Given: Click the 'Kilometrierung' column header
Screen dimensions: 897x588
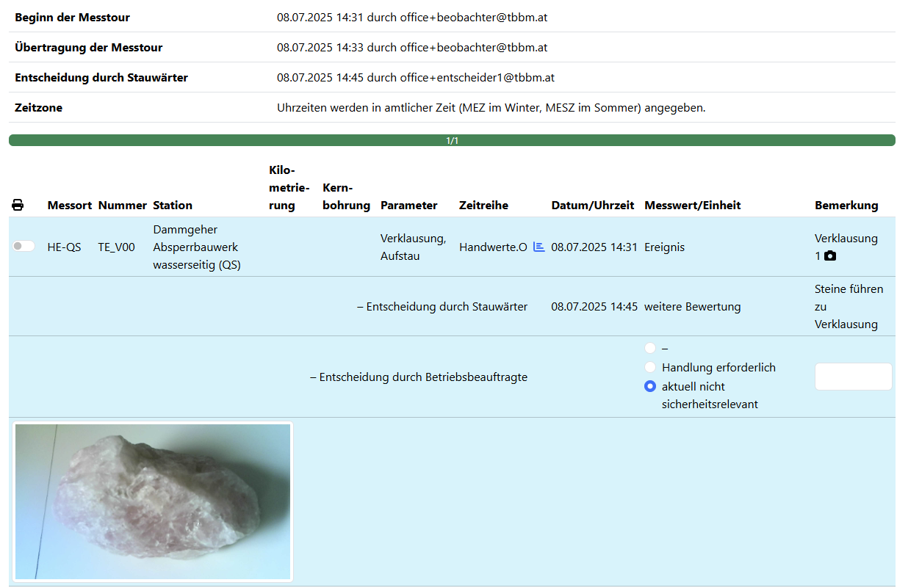Looking at the screenshot, I should (289, 188).
